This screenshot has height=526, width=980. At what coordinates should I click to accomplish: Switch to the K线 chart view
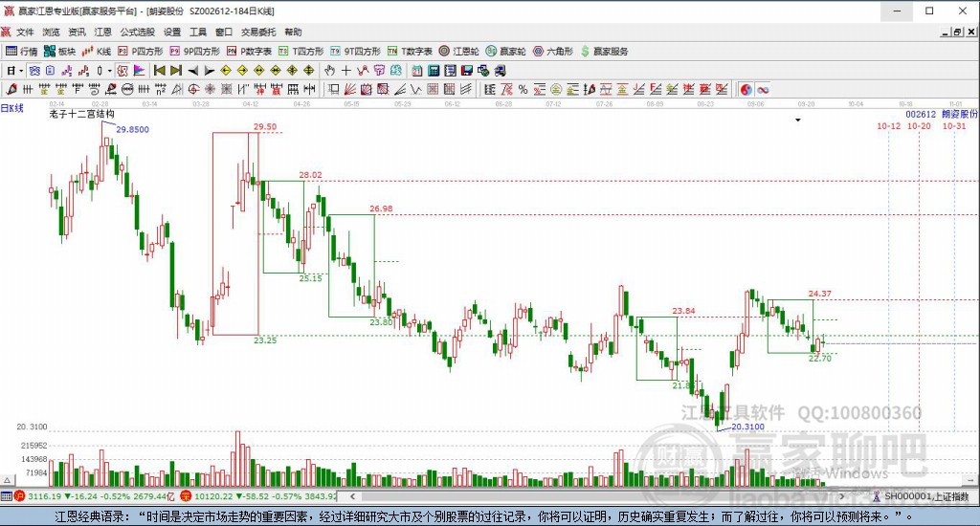(x=97, y=52)
